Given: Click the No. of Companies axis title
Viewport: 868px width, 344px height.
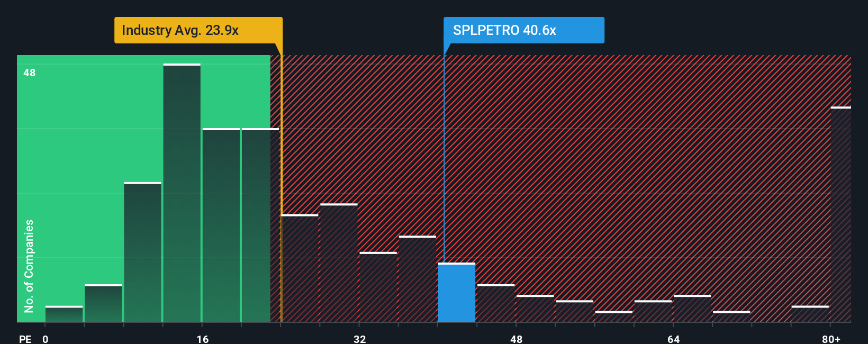Looking at the screenshot, I should (x=29, y=266).
